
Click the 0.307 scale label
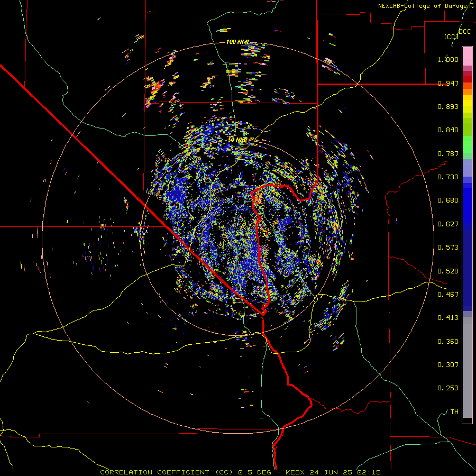click(448, 365)
